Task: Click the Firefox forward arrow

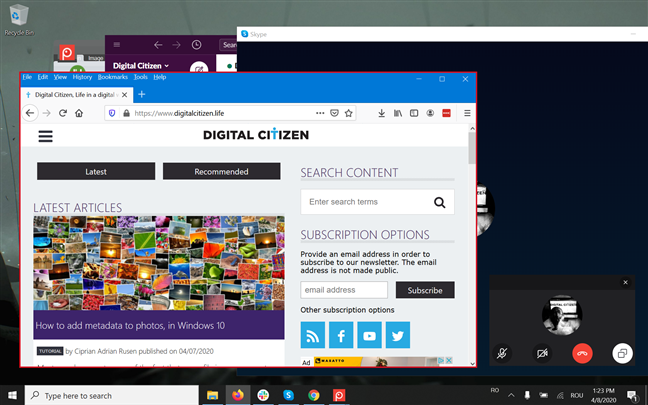Action: 46,113
